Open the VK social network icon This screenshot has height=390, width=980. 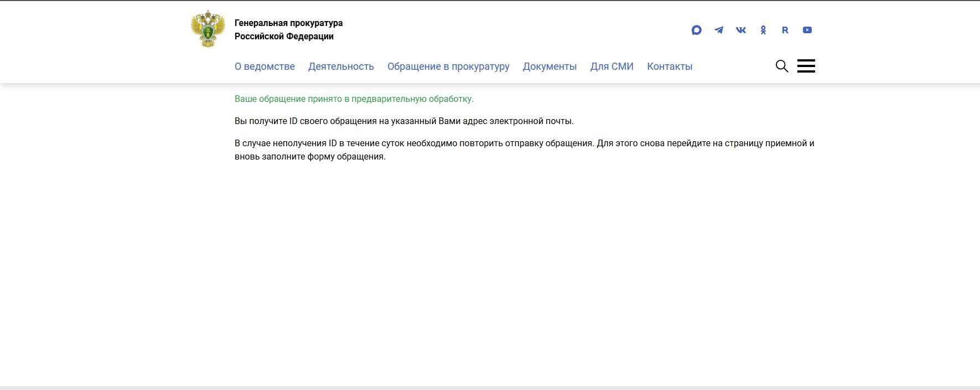coord(741,30)
